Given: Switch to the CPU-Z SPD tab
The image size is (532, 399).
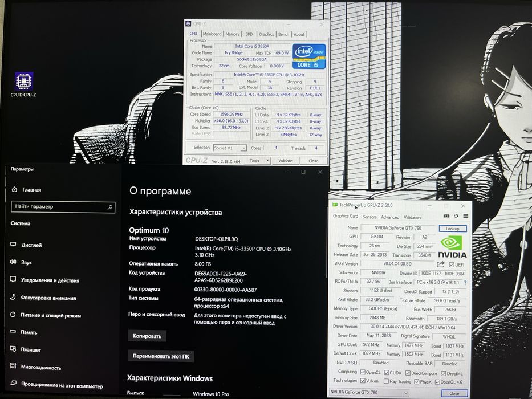Looking at the screenshot, I should point(249,34).
